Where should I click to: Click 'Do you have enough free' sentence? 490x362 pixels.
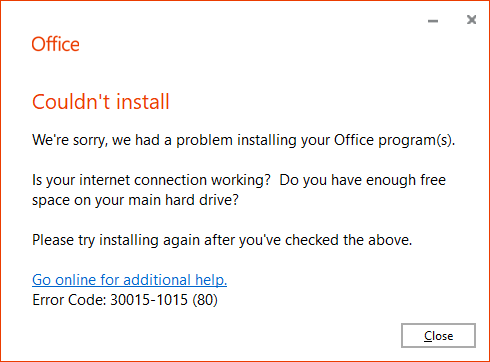362,180
